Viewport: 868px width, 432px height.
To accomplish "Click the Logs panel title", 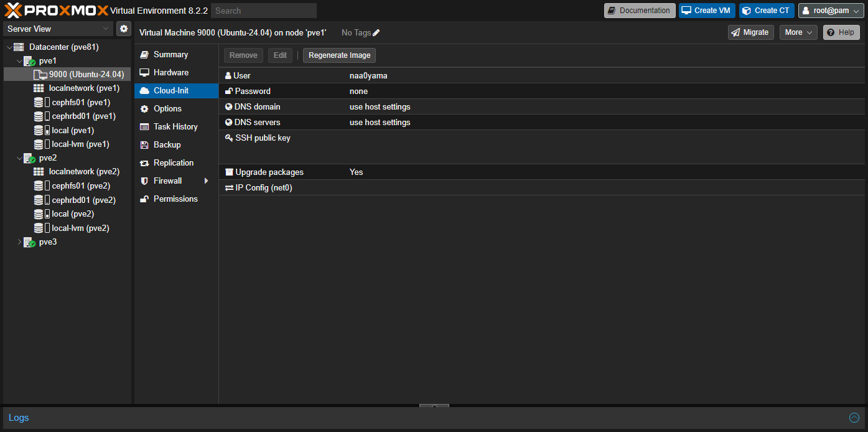I will pyautogui.click(x=19, y=418).
